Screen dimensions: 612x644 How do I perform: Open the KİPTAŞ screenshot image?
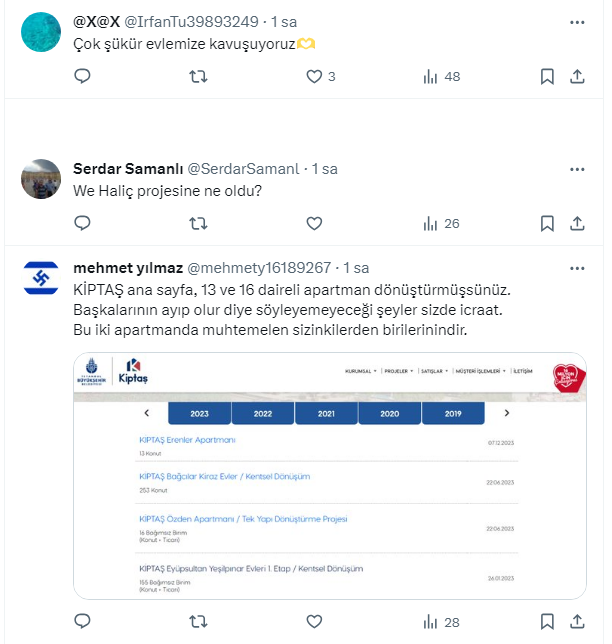(x=330, y=476)
